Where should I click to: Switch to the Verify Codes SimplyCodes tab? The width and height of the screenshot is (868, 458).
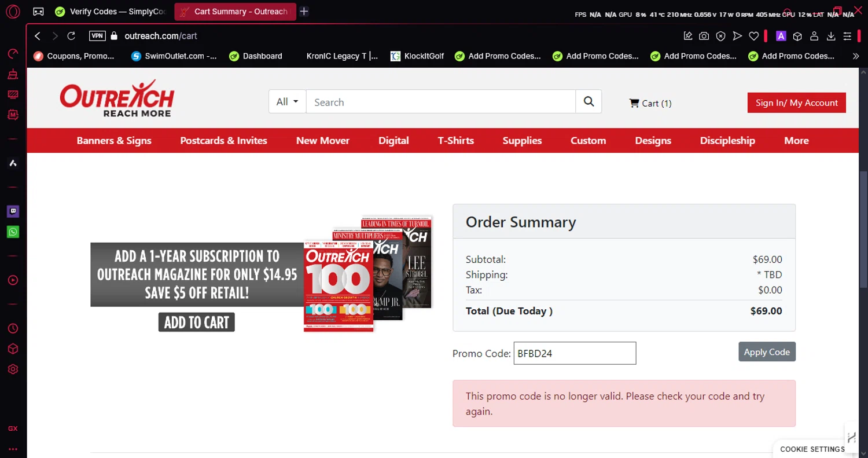pyautogui.click(x=111, y=12)
